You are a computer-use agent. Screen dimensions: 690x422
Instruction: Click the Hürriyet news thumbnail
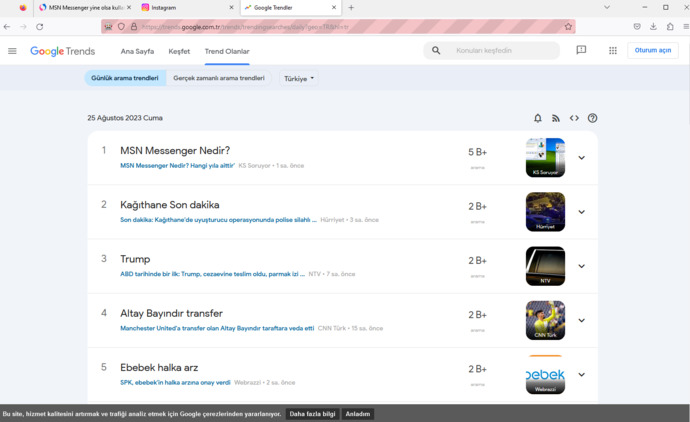545,212
